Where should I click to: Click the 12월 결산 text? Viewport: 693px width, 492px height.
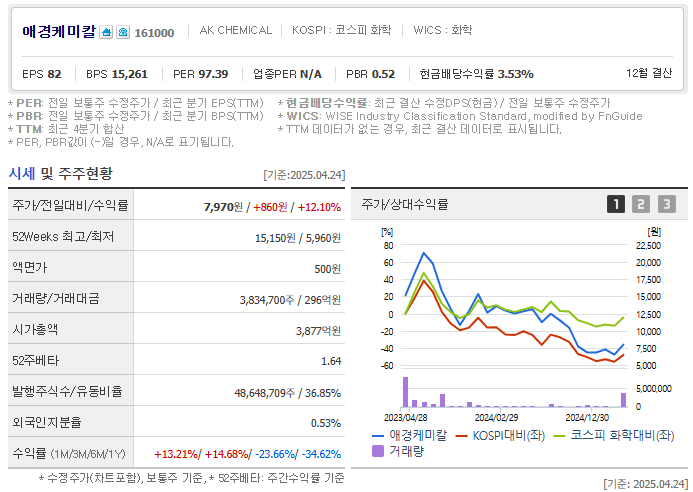point(649,73)
